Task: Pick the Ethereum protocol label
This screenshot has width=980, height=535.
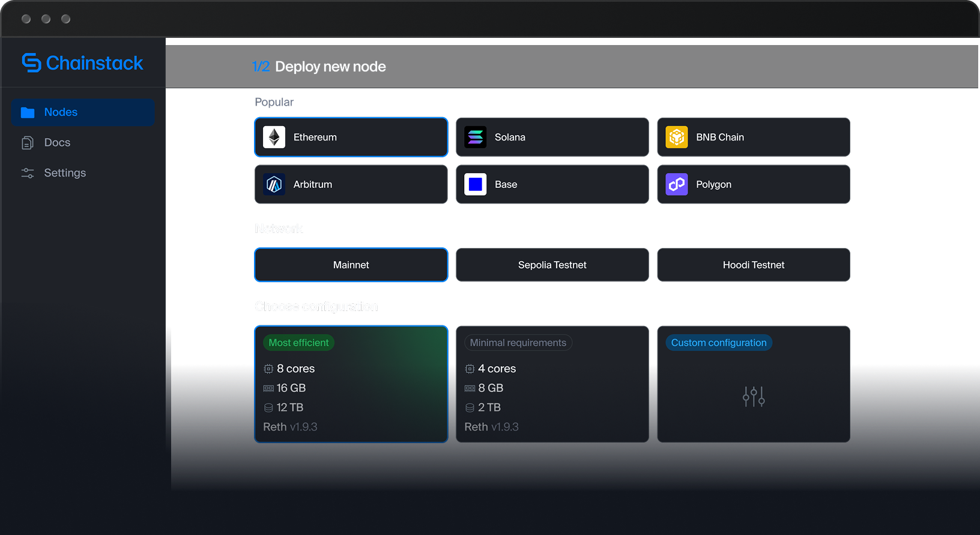Action: (315, 138)
